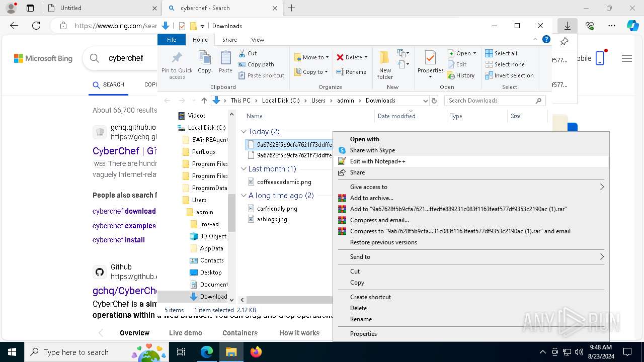Open Task View on taskbar
This screenshot has width=644, height=362.
pyautogui.click(x=181, y=352)
